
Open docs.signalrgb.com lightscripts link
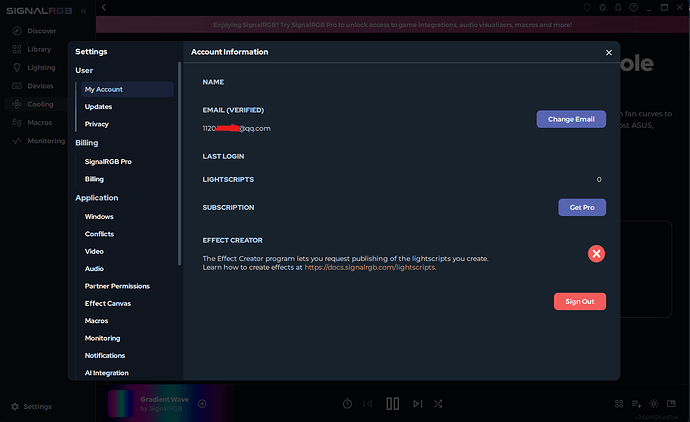point(370,268)
